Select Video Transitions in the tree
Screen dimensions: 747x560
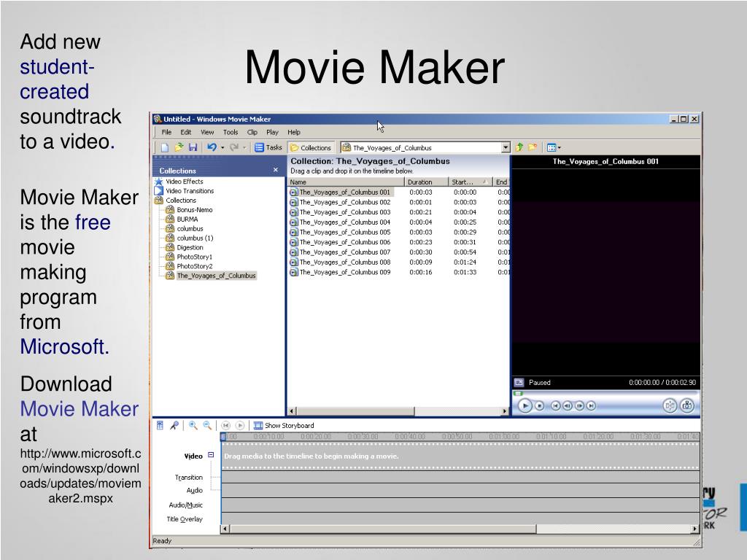point(190,191)
